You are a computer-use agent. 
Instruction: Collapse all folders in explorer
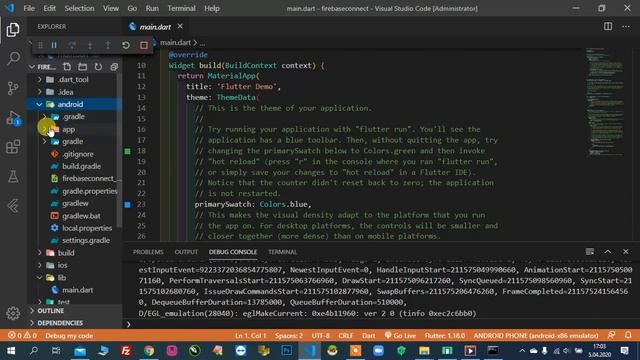point(114,67)
